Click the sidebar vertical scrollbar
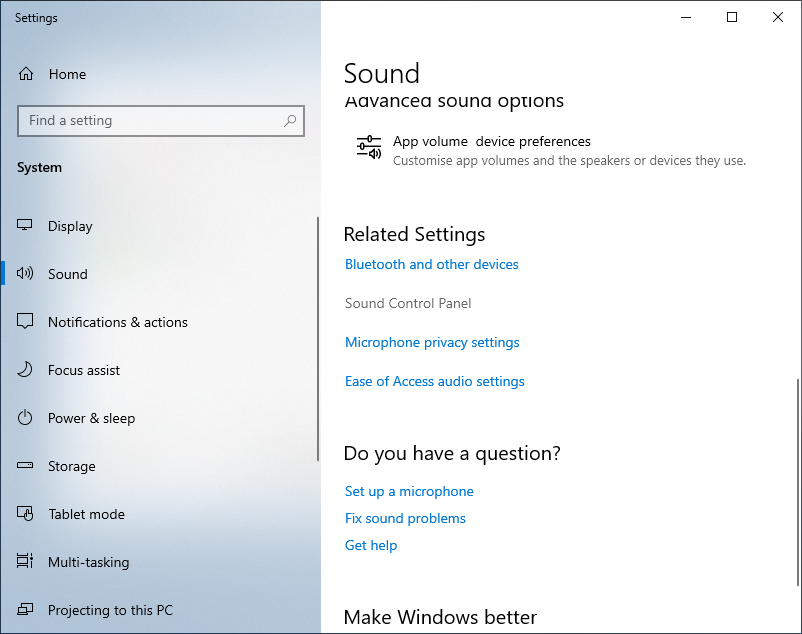This screenshot has height=634, width=802. [x=318, y=339]
